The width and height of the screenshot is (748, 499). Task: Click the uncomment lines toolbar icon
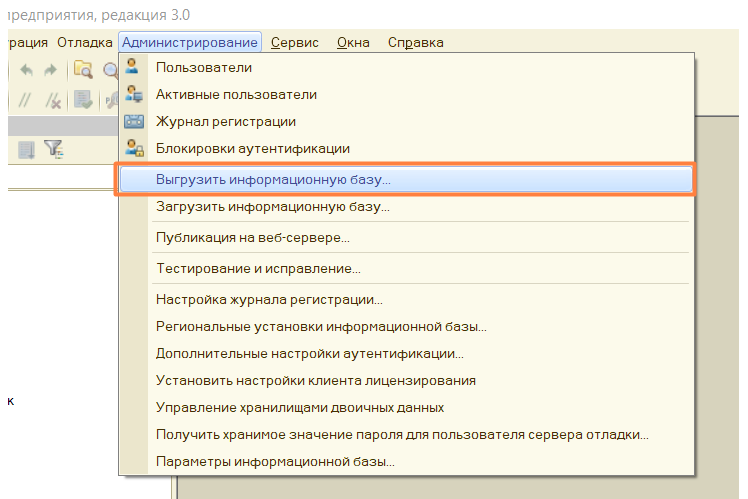(53, 100)
